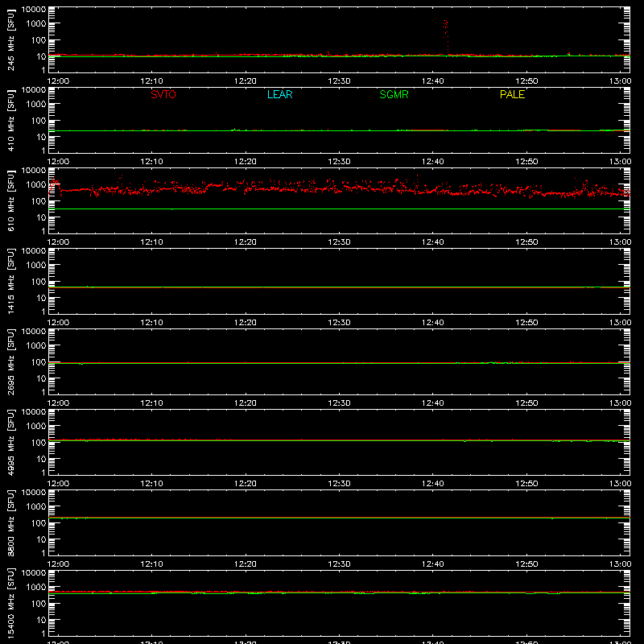Click the green SGMR station label
This screenshot has width=644, height=644.
click(394, 94)
